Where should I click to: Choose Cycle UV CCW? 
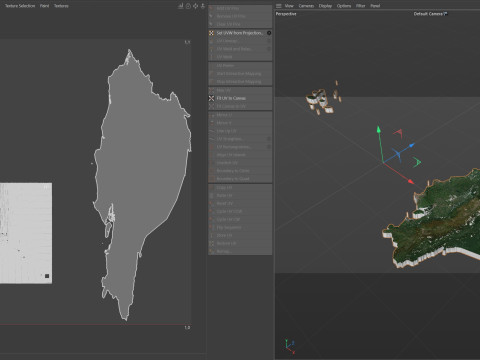coord(240,211)
